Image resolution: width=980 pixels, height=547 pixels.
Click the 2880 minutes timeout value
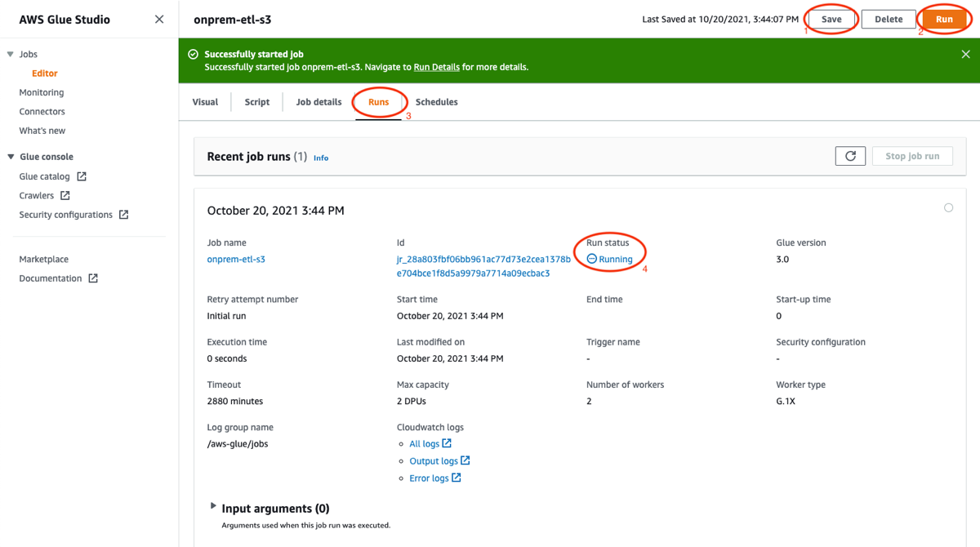(x=235, y=402)
